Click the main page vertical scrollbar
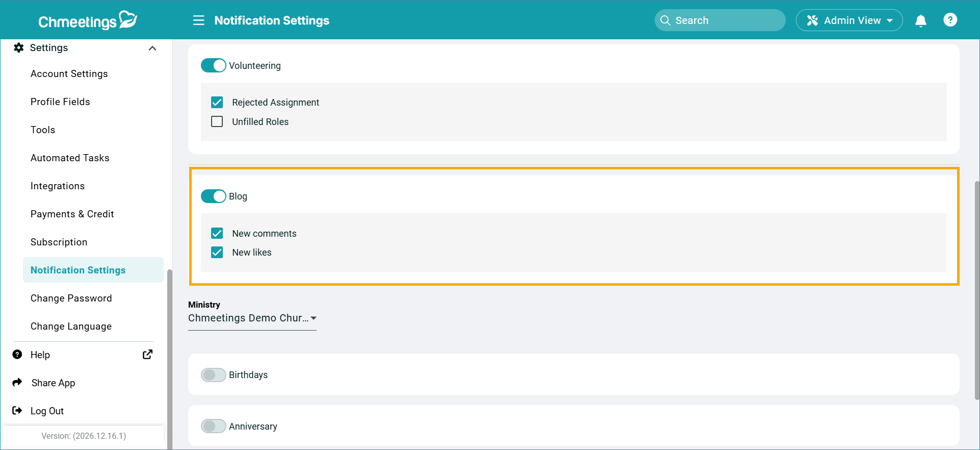Image resolution: width=980 pixels, height=450 pixels. pos(976,290)
